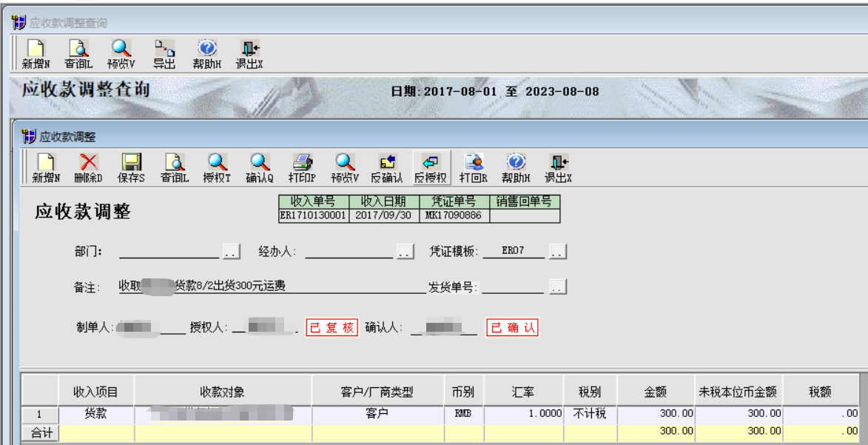Open the 部门 lookup button
Image resolution: width=868 pixels, height=445 pixels.
232,252
